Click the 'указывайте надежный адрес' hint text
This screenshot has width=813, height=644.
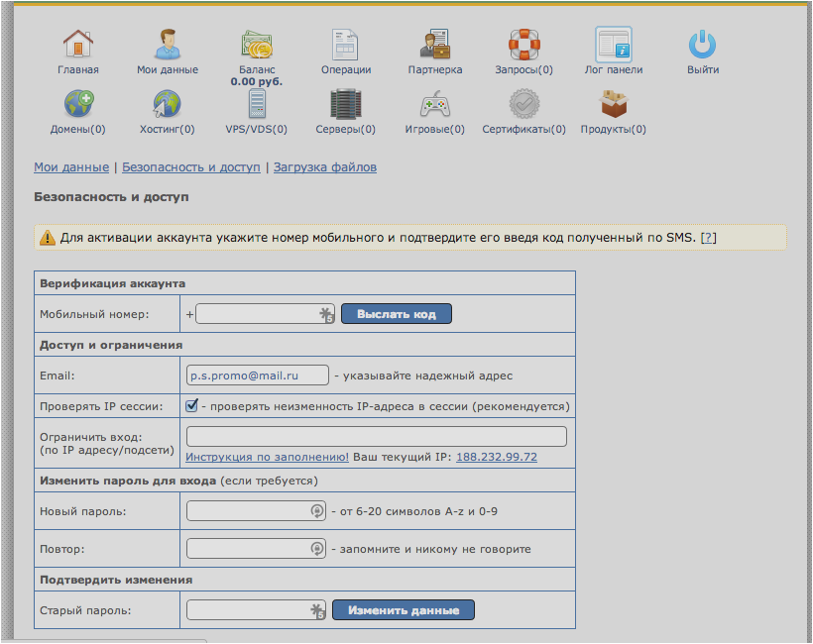click(427, 376)
